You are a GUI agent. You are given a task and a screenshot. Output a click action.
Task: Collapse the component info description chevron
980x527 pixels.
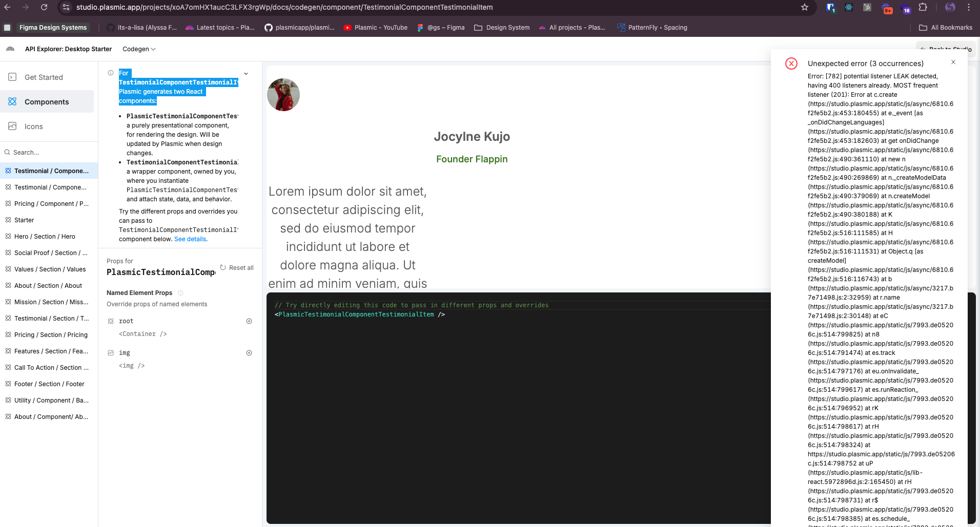246,74
